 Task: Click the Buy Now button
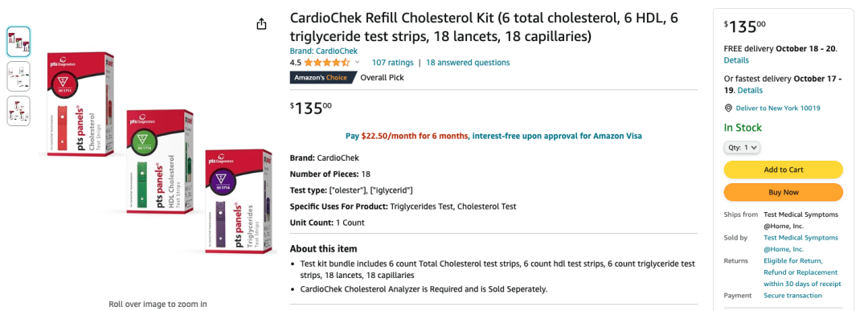[784, 193]
